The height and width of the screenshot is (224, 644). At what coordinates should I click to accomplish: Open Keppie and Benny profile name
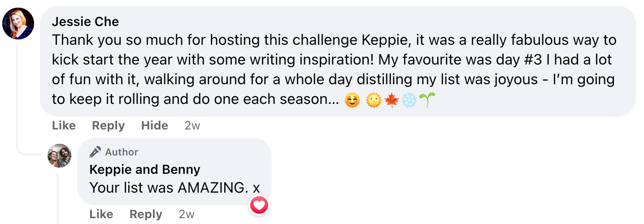point(145,170)
